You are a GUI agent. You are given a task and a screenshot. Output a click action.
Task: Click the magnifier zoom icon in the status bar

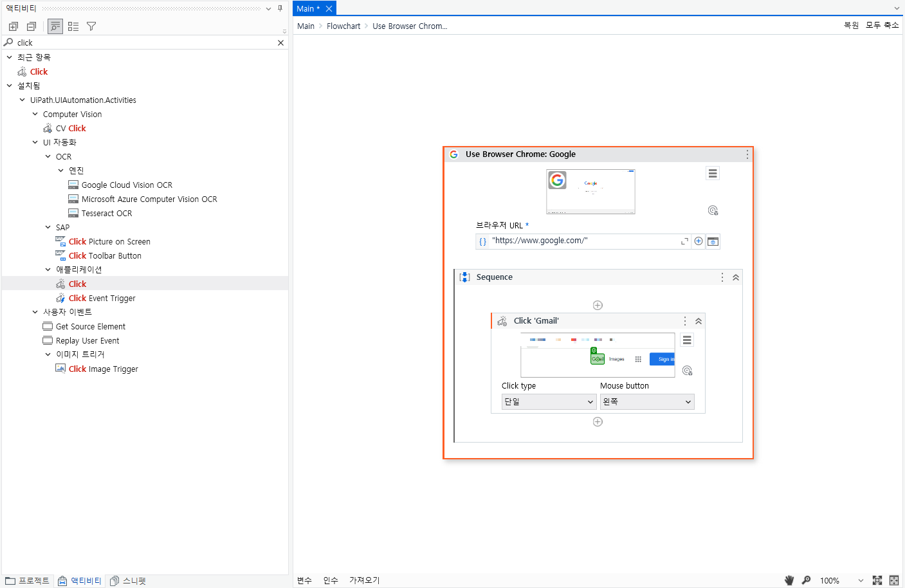point(805,580)
